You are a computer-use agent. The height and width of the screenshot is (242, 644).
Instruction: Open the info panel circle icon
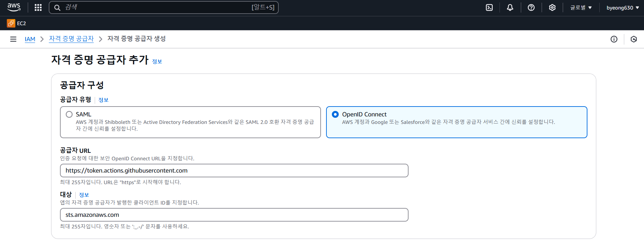click(x=614, y=39)
